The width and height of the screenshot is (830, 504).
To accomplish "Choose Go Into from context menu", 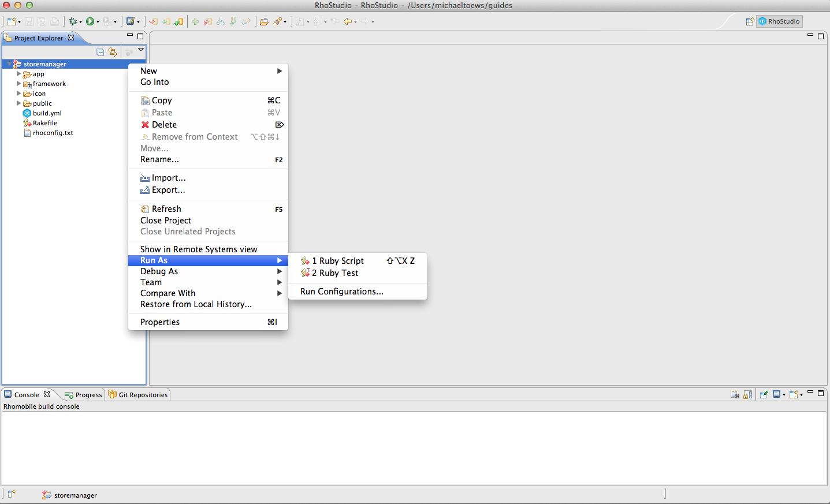I will click(x=208, y=82).
